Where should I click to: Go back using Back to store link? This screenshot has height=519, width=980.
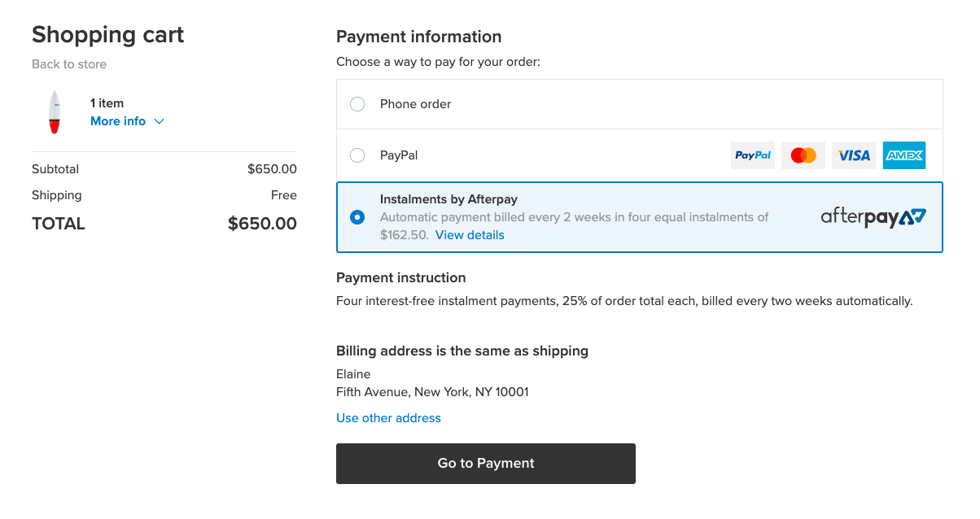click(x=69, y=64)
